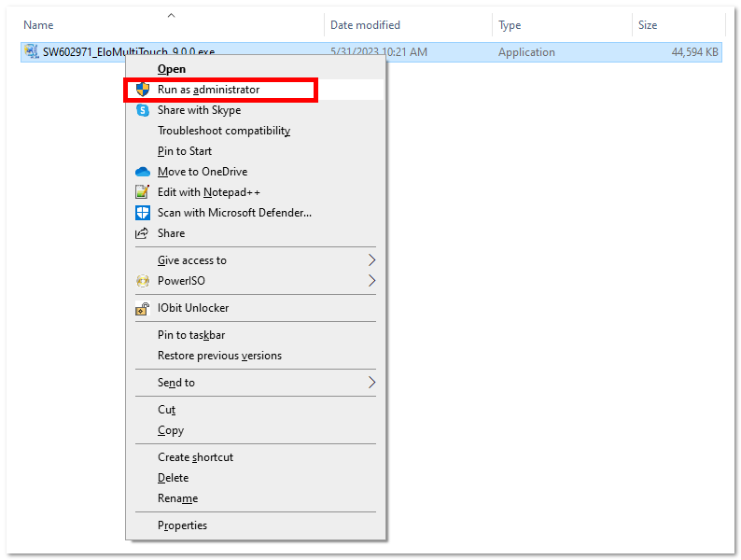Click the Notepad++ icon in the menu
741x560 pixels.
[142, 192]
